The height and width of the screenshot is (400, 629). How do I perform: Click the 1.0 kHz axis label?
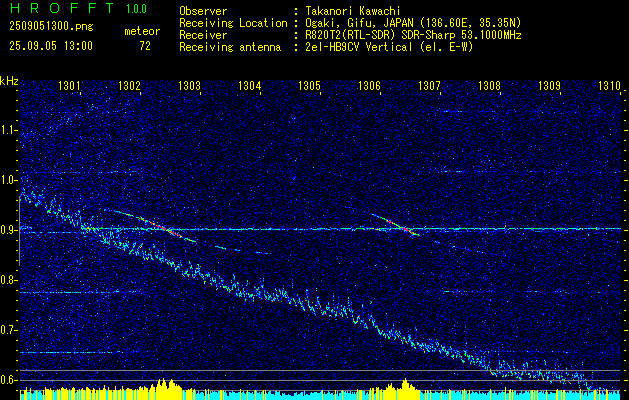pos(9,180)
